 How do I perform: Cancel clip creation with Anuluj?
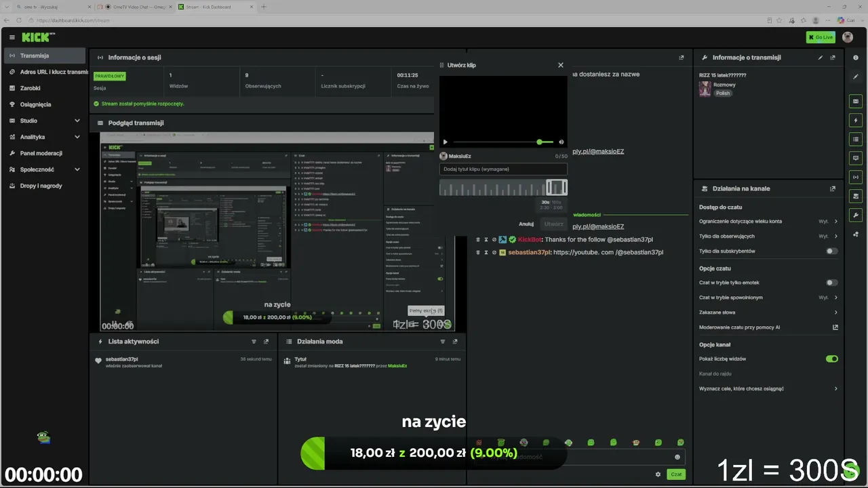pyautogui.click(x=526, y=224)
